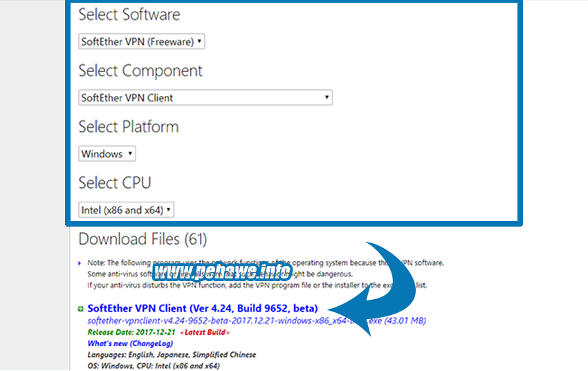Click the "Select Platform" heading

[128, 127]
